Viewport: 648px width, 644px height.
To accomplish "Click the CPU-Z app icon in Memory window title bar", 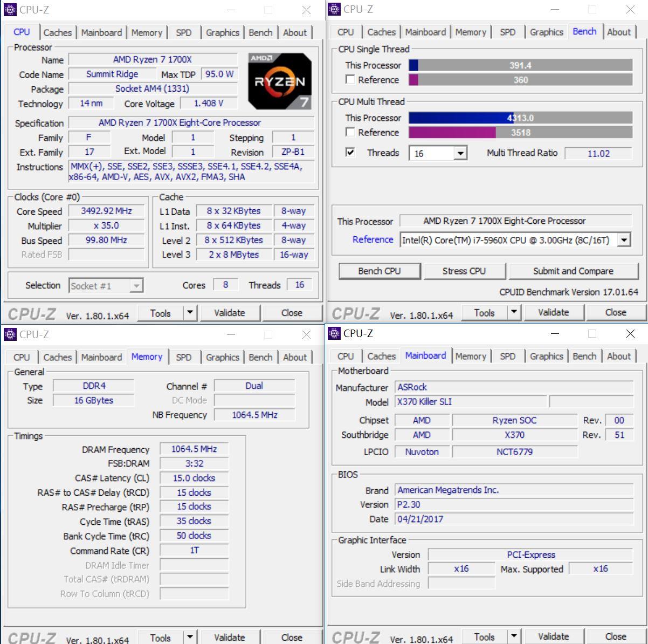I will [x=10, y=334].
